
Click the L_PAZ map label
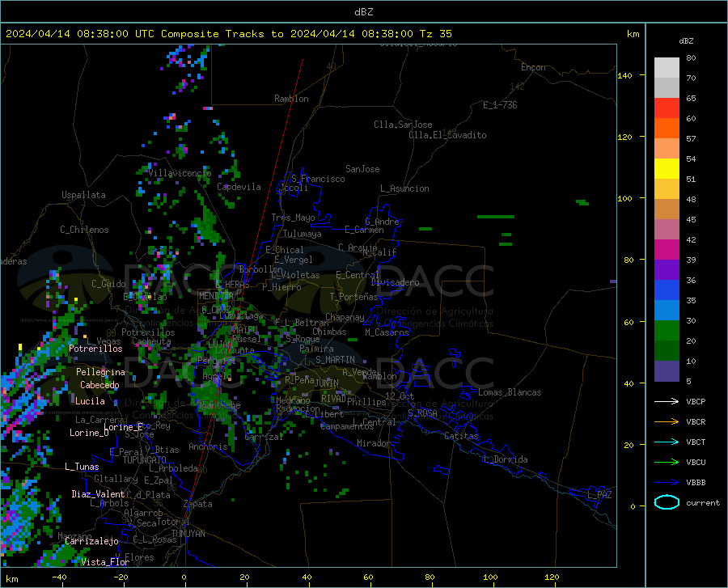[x=599, y=495]
